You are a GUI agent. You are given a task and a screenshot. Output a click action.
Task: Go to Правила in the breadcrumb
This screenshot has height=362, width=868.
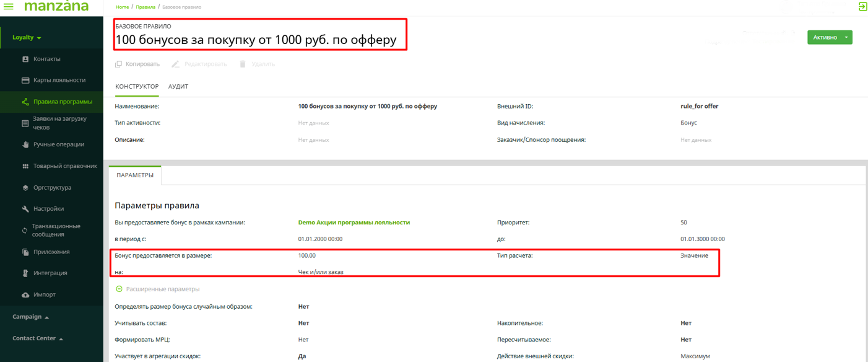[x=145, y=7]
